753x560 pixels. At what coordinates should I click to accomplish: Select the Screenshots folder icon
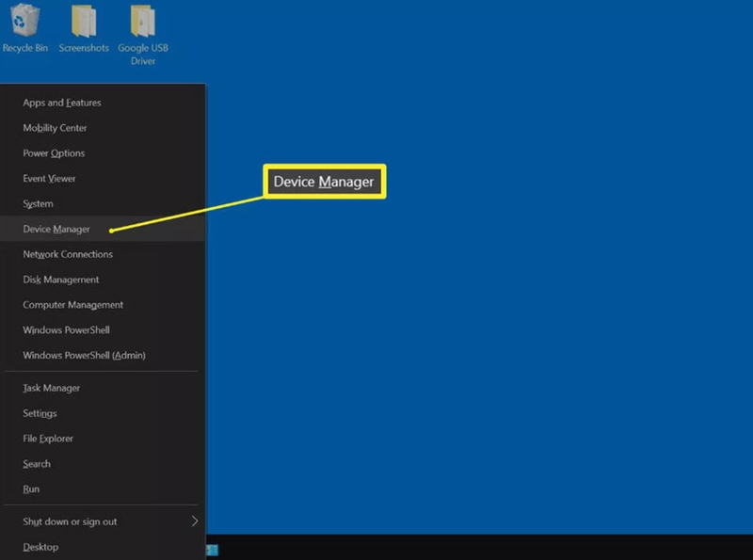[84, 28]
